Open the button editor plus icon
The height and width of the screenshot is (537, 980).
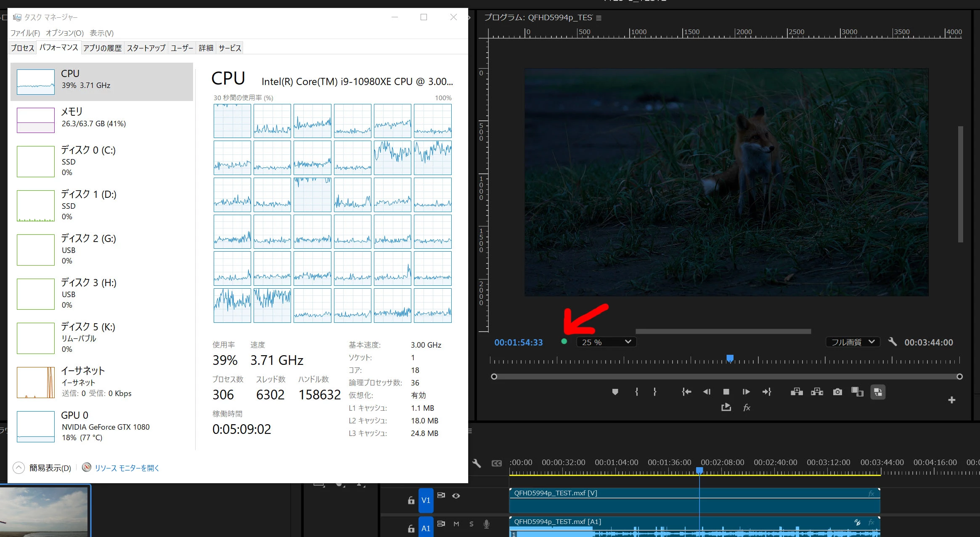(952, 400)
